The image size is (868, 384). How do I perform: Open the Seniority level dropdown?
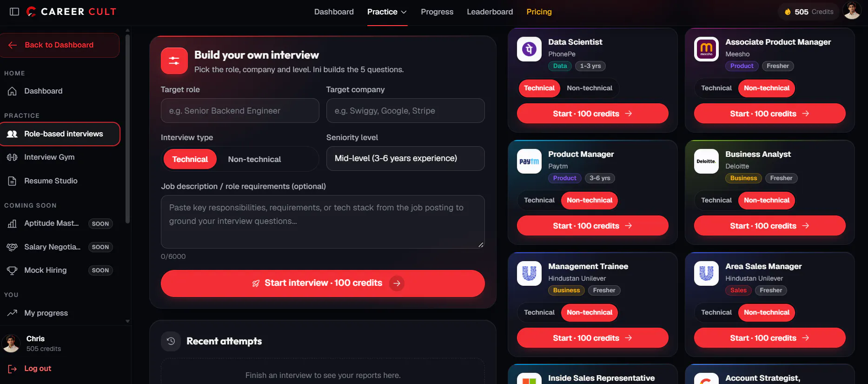pyautogui.click(x=405, y=158)
